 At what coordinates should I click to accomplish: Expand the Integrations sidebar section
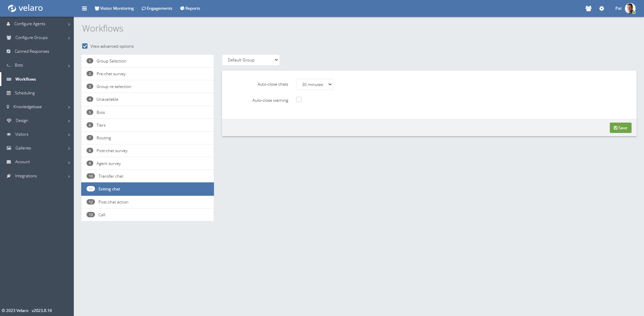pos(37,176)
